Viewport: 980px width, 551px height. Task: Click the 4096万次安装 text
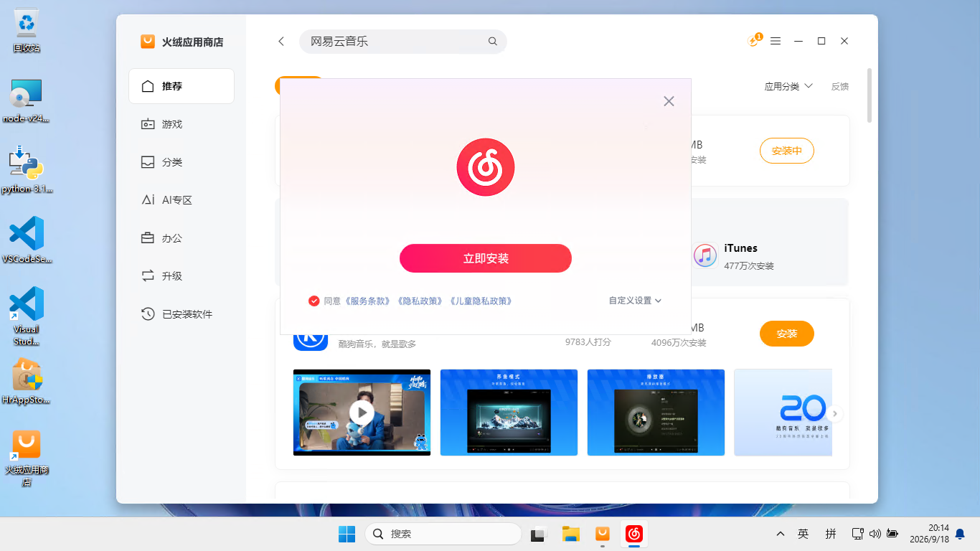coord(679,343)
